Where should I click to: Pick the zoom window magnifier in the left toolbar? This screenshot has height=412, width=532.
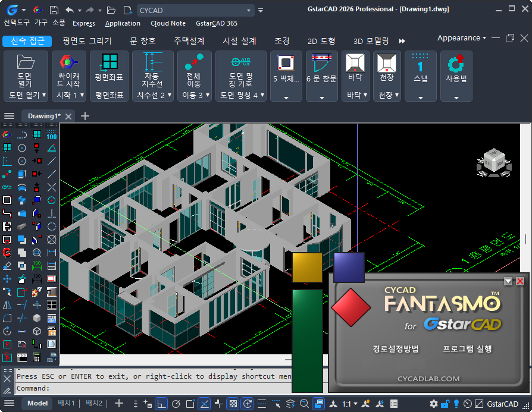coord(37,252)
